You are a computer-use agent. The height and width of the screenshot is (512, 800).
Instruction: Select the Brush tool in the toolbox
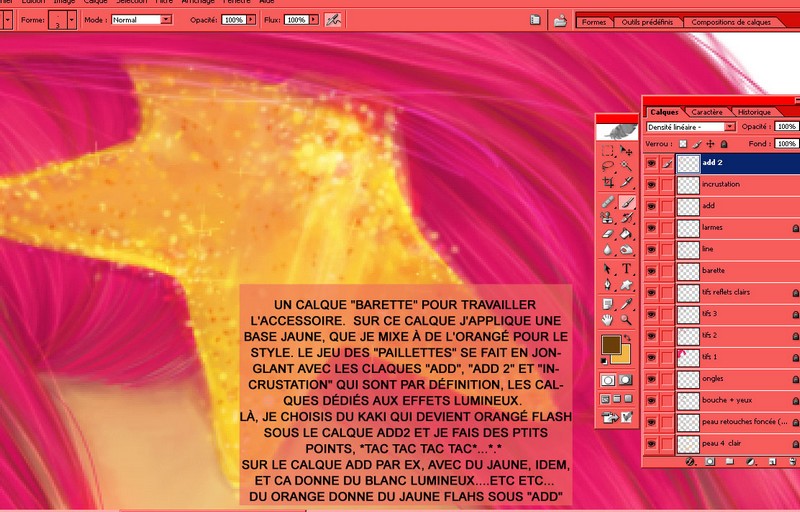[627, 202]
